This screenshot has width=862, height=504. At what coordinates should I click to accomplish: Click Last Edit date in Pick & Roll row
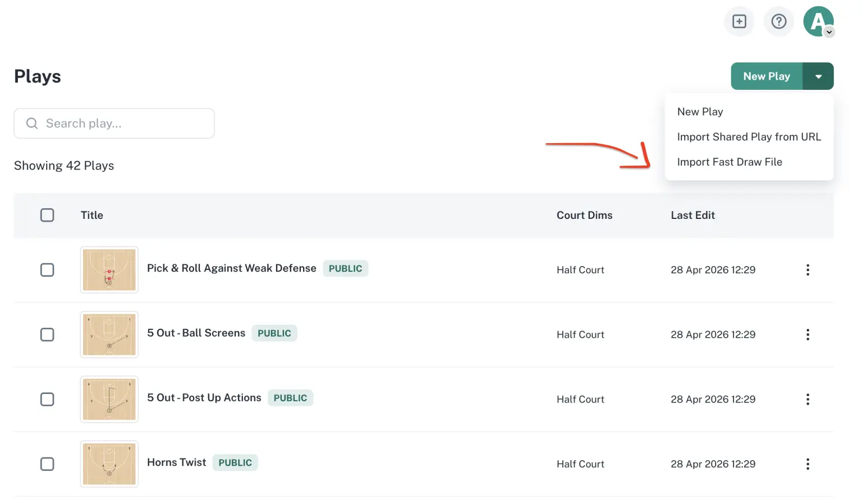click(713, 270)
